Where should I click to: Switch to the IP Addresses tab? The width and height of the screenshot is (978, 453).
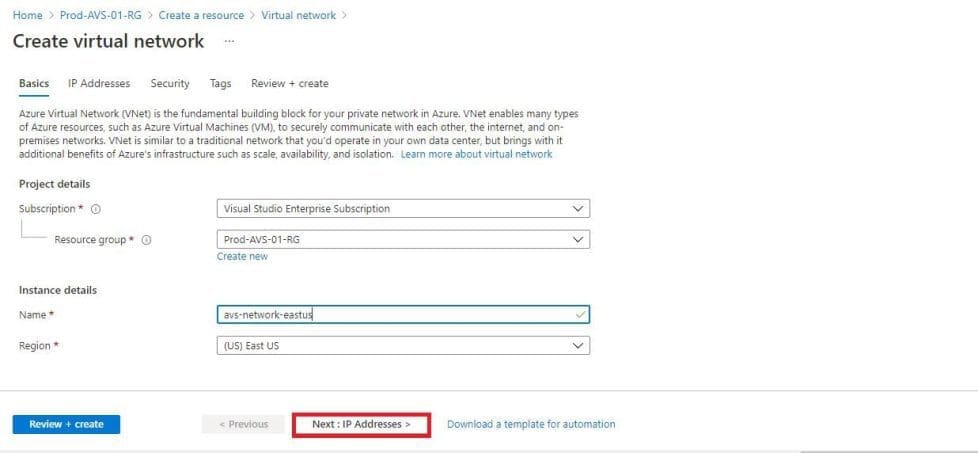pyautogui.click(x=99, y=84)
